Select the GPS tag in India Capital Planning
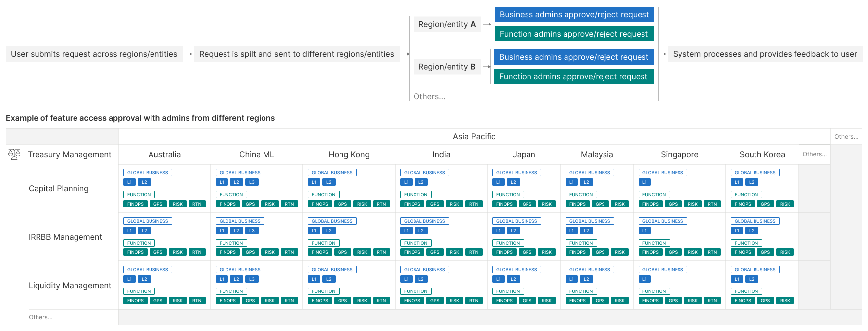This screenshot has height=331, width=868. click(x=435, y=204)
